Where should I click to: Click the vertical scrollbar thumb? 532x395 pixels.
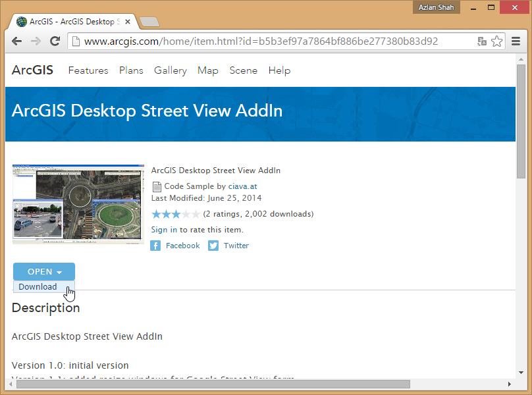pos(521,121)
